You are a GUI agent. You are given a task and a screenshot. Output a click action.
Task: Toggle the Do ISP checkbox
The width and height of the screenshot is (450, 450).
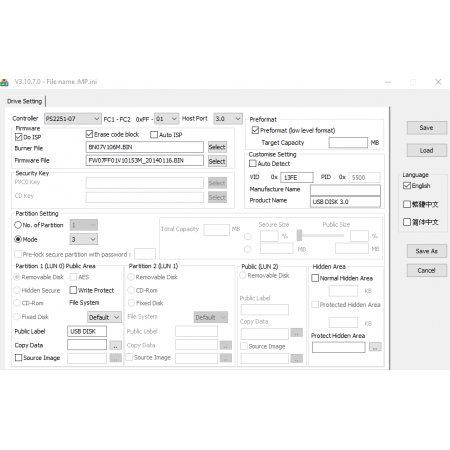click(x=19, y=137)
